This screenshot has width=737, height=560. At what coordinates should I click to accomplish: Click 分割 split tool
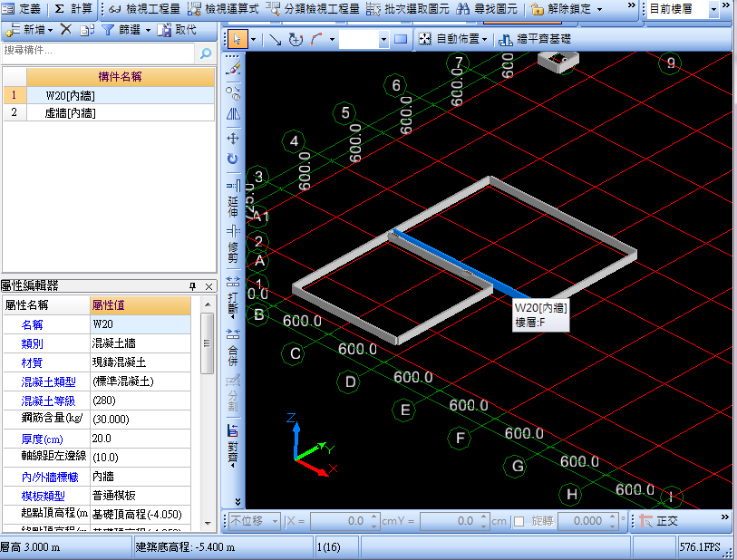[233, 392]
